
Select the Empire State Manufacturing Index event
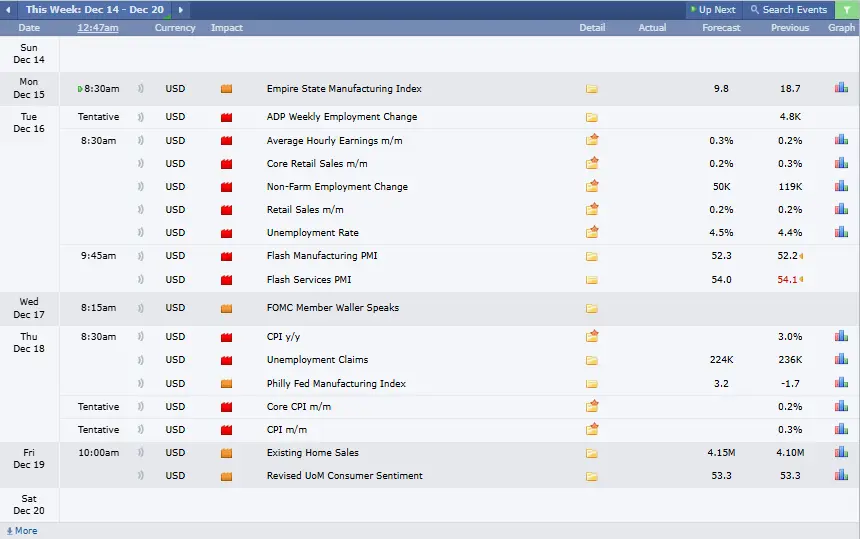coord(344,88)
